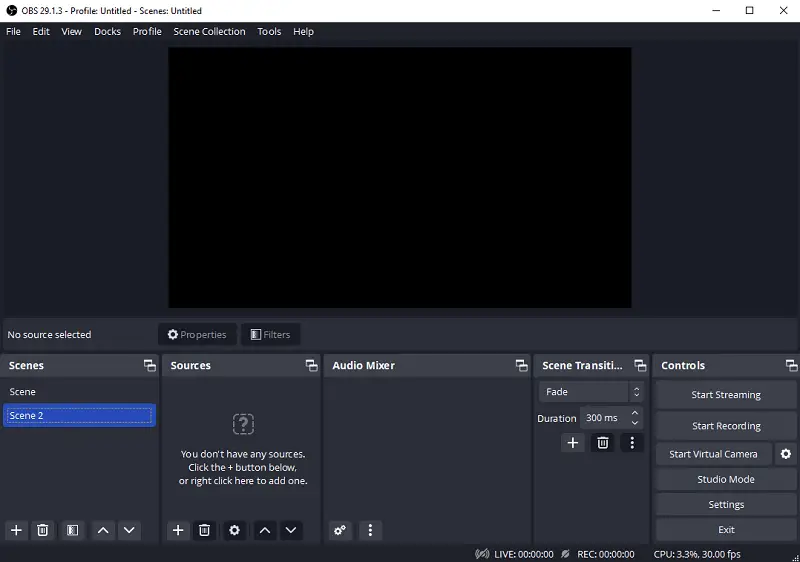Open the Fade transition dropdown
This screenshot has height=562, width=800.
591,392
